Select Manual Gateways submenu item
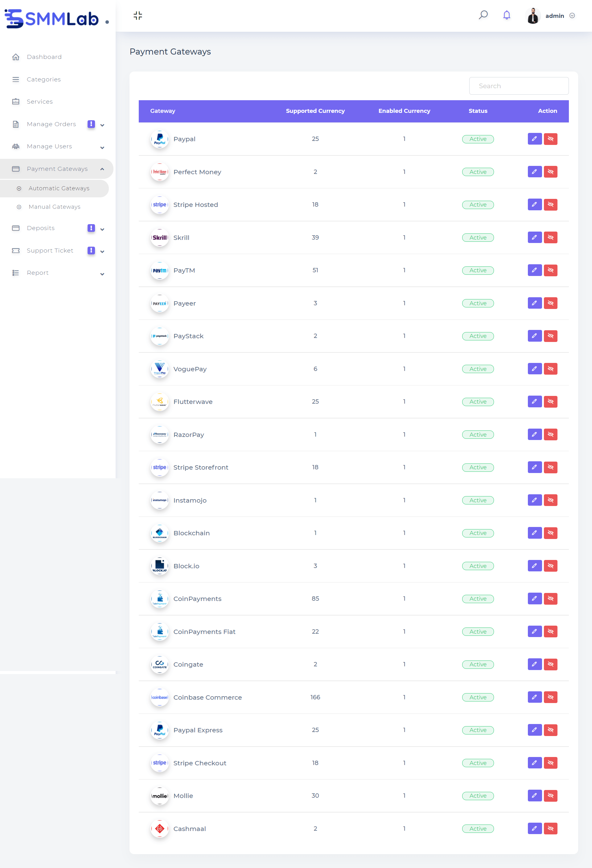Viewport: 592px width, 868px height. click(x=55, y=207)
